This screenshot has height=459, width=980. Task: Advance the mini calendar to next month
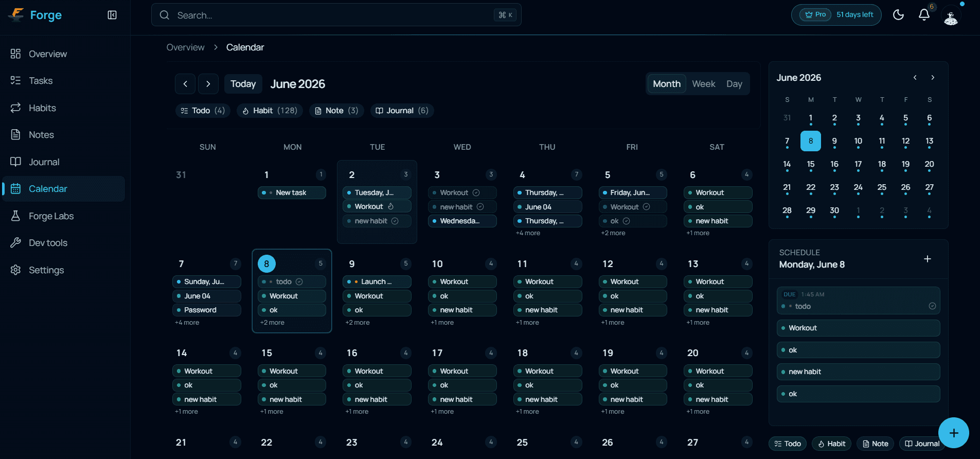tap(933, 78)
